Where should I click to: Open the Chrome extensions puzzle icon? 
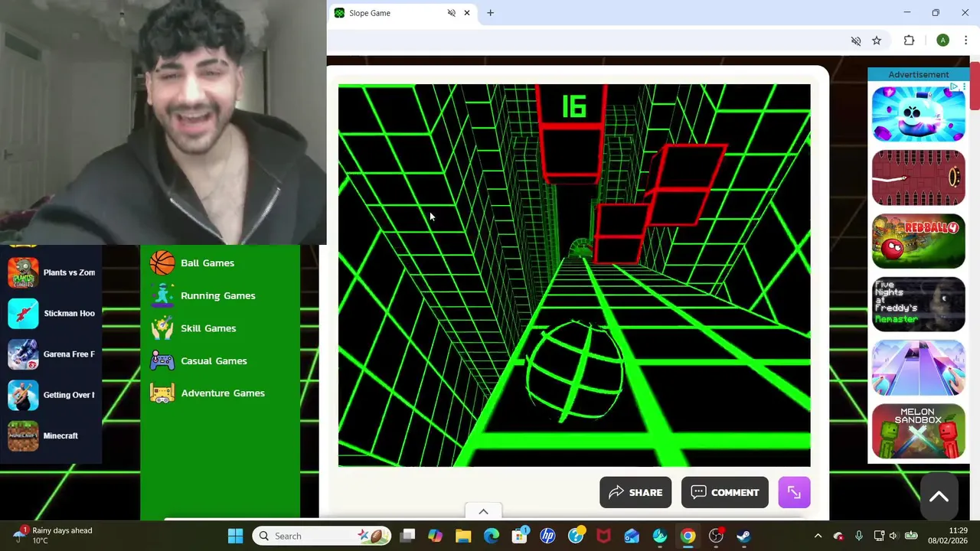[x=909, y=41]
